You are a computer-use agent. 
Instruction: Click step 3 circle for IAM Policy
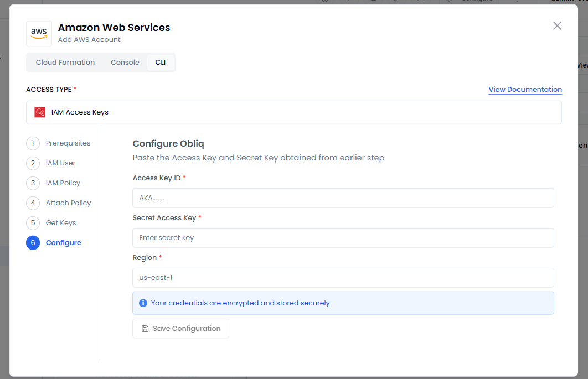pyautogui.click(x=33, y=183)
